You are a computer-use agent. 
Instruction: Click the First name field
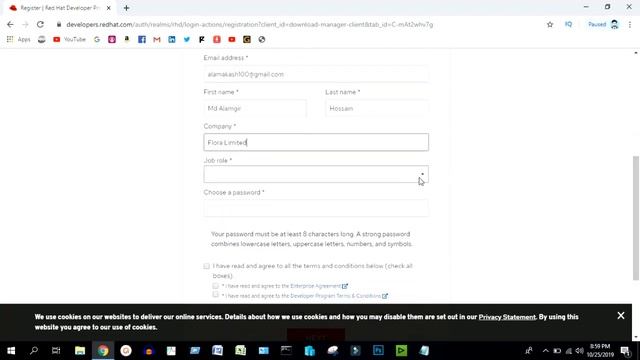(255, 109)
